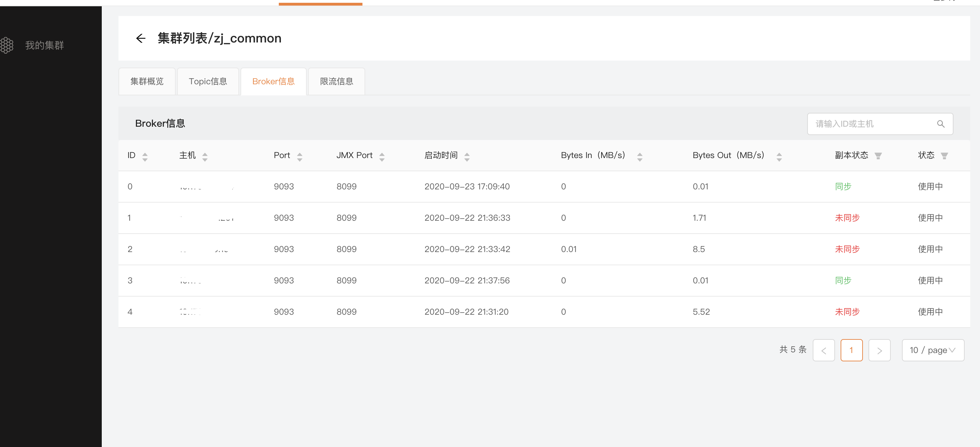Open the 状态 column filter
The height and width of the screenshot is (447, 980).
click(944, 156)
